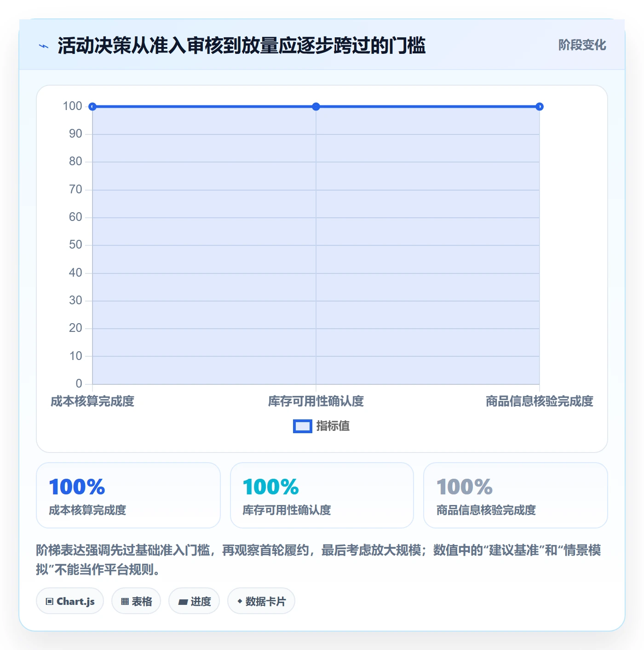This screenshot has height=650, width=644.
Task: Click the 成本核算完成度 label in the stat card
Action: tap(87, 510)
